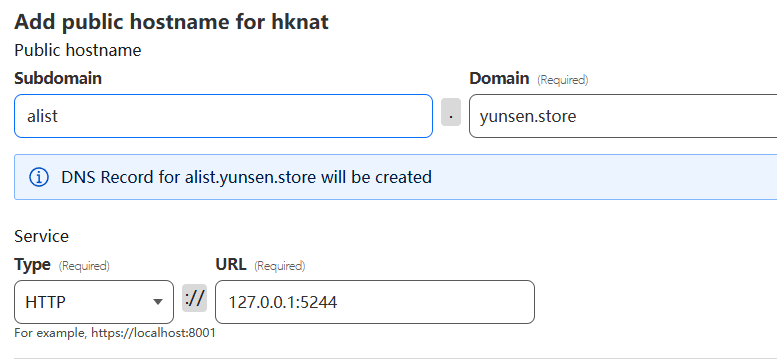Focus the Subdomain field containing alist

click(223, 116)
